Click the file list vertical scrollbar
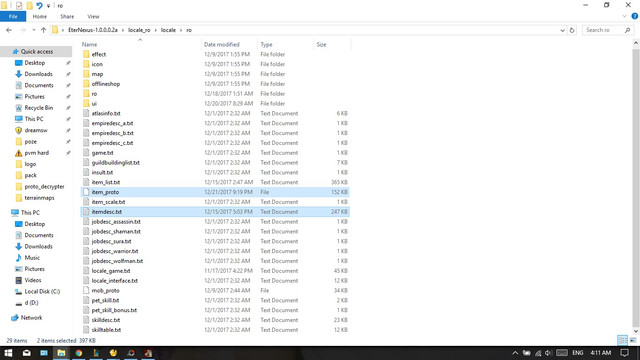 [636, 187]
